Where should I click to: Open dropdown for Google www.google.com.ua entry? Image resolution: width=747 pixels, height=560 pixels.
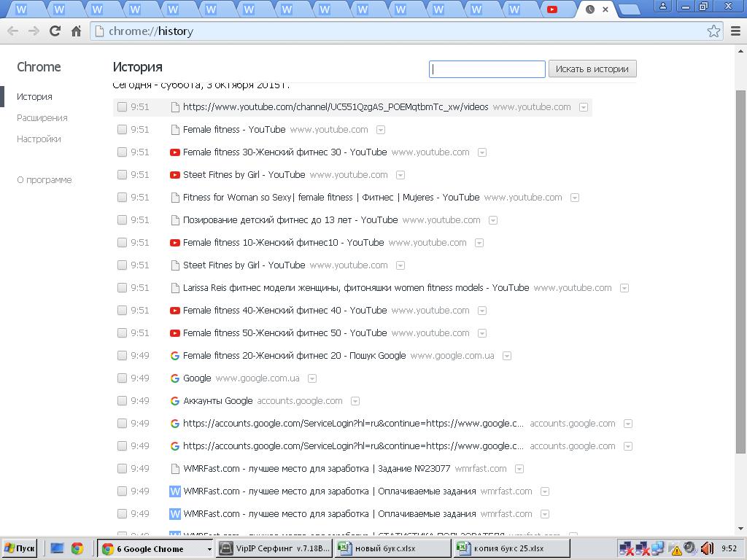click(x=312, y=379)
